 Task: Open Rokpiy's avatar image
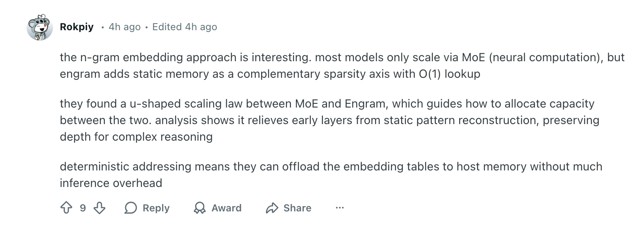pos(40,27)
